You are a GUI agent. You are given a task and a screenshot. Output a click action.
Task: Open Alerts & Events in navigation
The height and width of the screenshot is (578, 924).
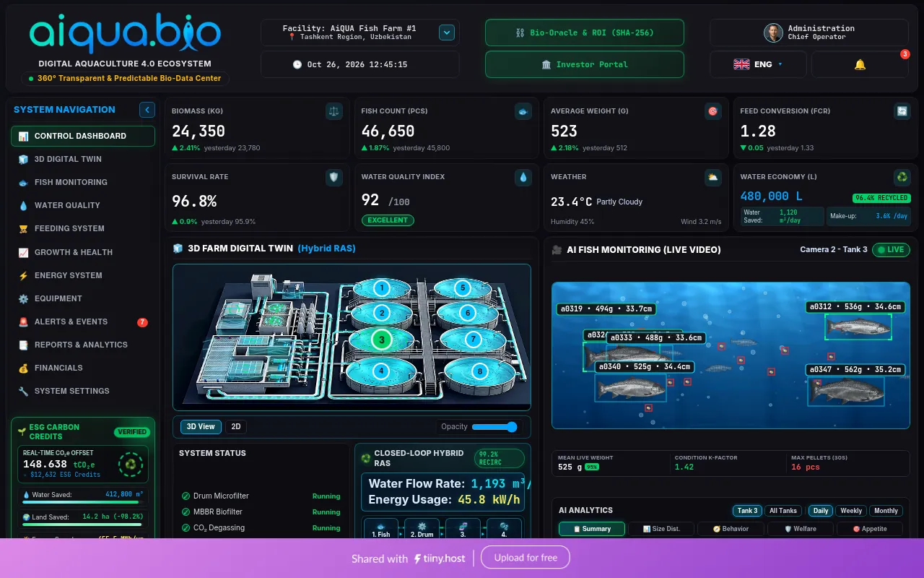click(83, 322)
